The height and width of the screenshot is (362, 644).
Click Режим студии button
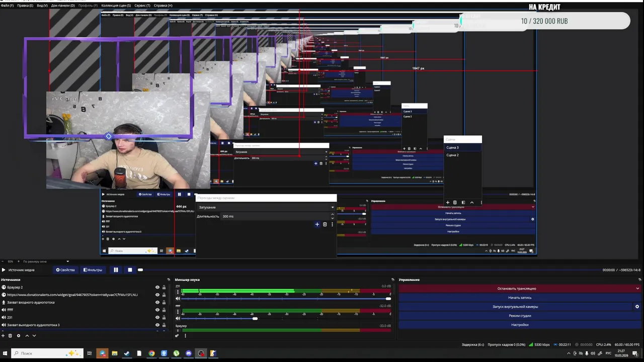click(x=520, y=316)
